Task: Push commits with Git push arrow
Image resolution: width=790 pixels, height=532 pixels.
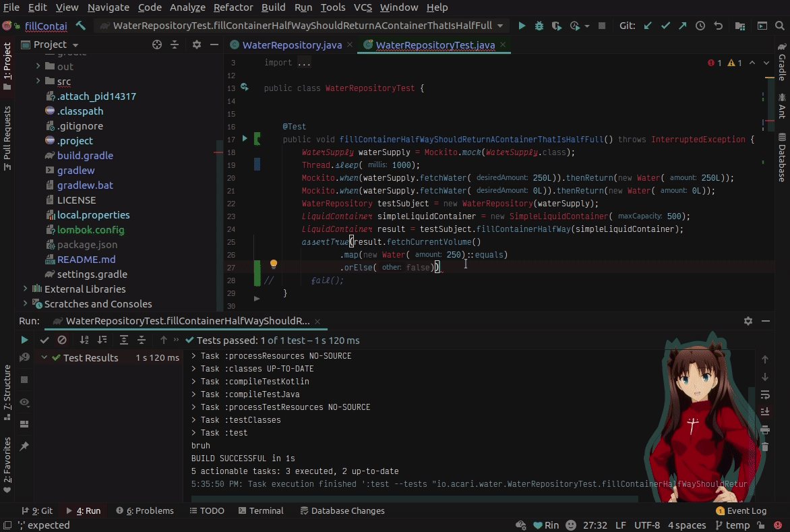Action: pos(683,26)
